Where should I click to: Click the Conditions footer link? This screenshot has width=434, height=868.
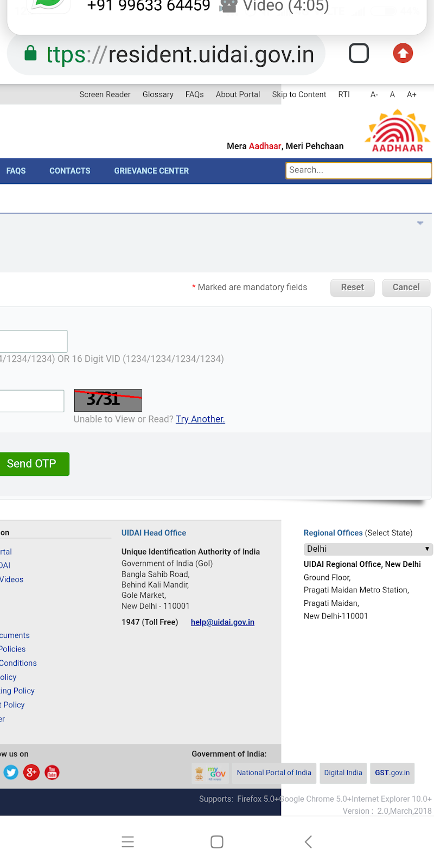pos(18,663)
